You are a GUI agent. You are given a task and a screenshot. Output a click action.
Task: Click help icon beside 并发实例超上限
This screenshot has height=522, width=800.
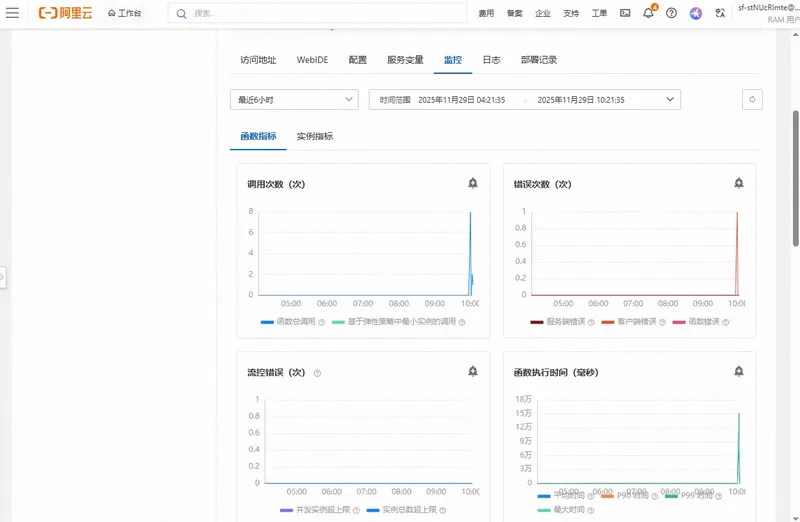click(x=356, y=510)
